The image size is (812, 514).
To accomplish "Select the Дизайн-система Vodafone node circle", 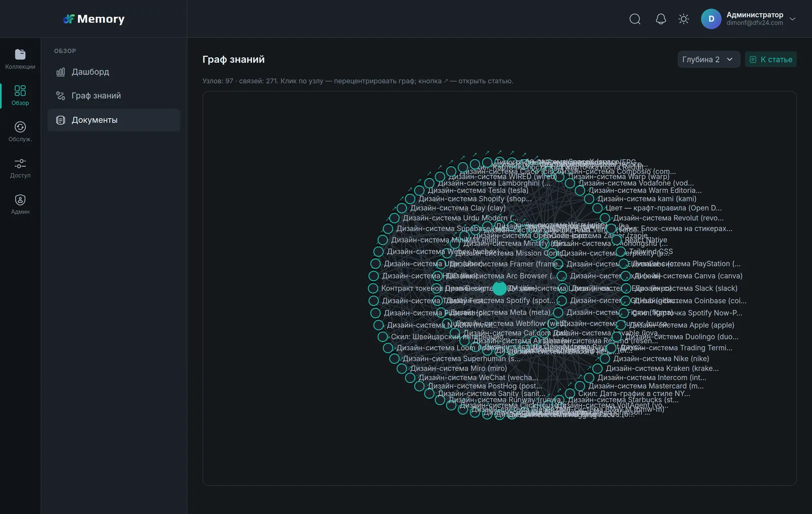I will (x=570, y=183).
